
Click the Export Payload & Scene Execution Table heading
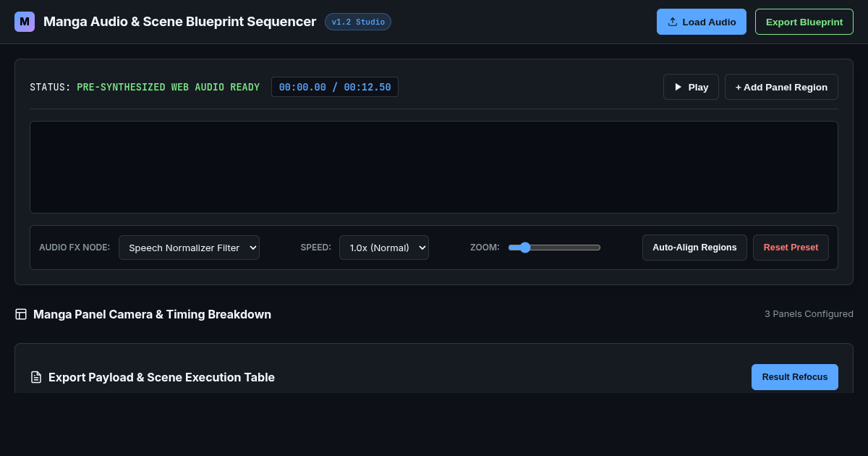pyautogui.click(x=161, y=377)
